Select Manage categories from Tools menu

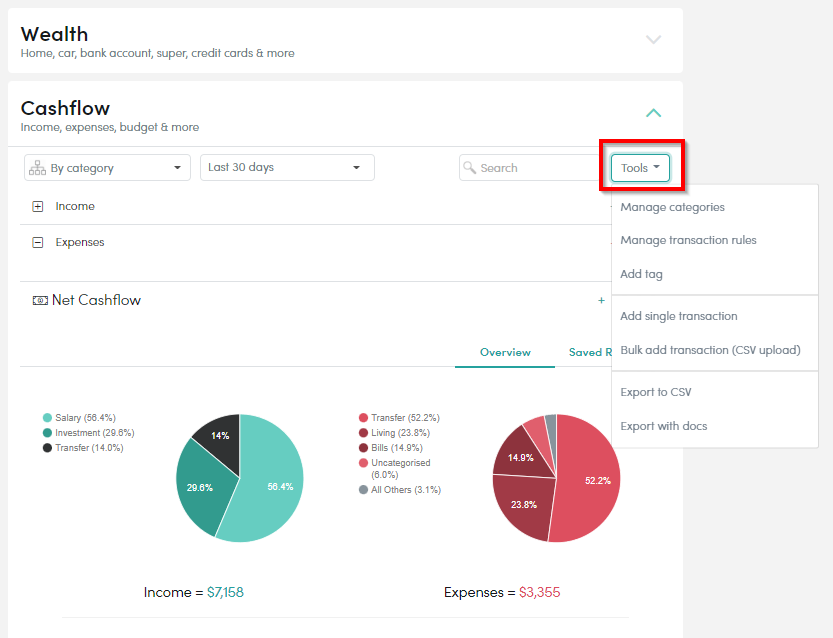tap(672, 207)
